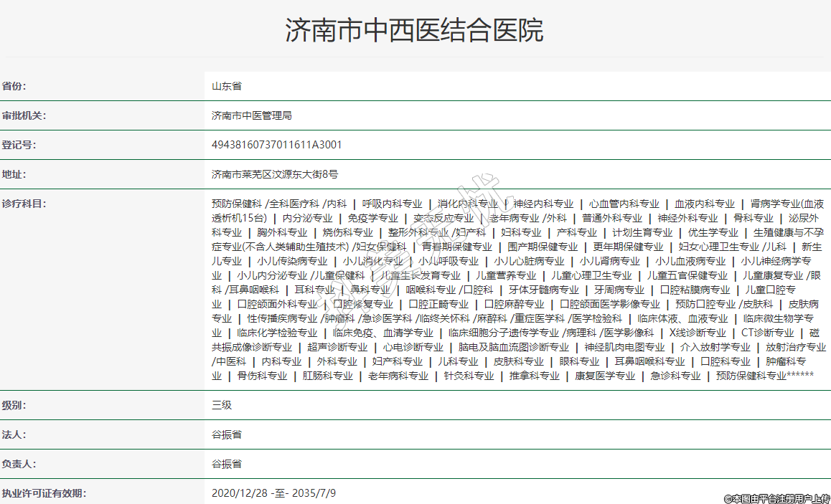The width and height of the screenshot is (831, 504).
Task: Select the 省份 row label
Action: [14, 86]
